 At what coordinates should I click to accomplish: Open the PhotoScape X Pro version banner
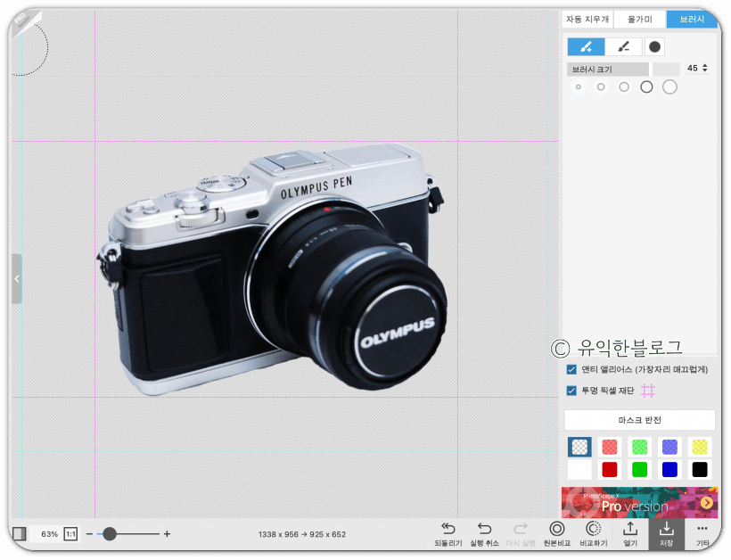(640, 503)
